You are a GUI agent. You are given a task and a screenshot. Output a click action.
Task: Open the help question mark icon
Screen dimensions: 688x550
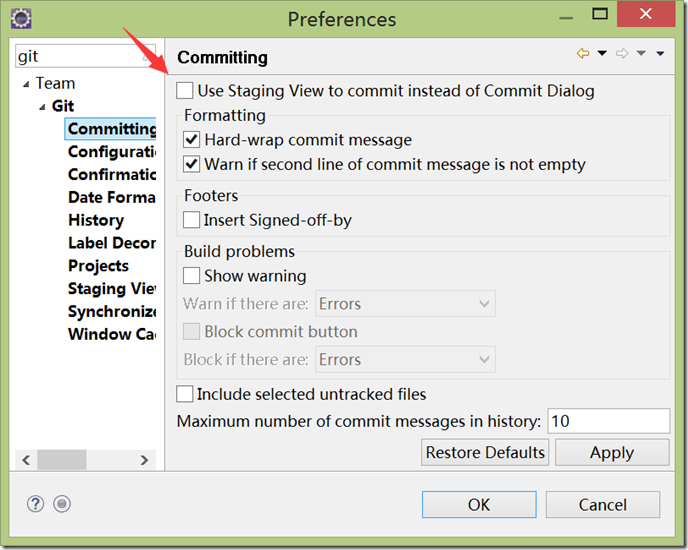(35, 504)
